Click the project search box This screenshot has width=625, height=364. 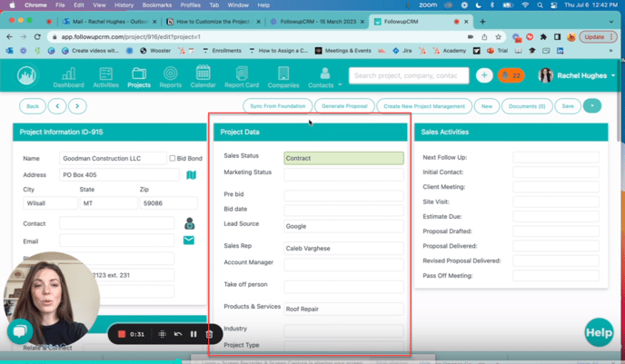[409, 75]
